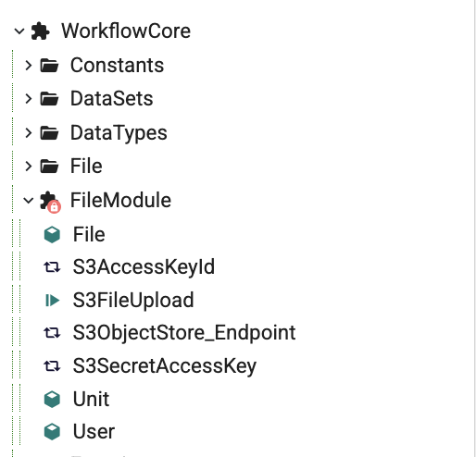Select the DataSets folder label

tap(112, 99)
